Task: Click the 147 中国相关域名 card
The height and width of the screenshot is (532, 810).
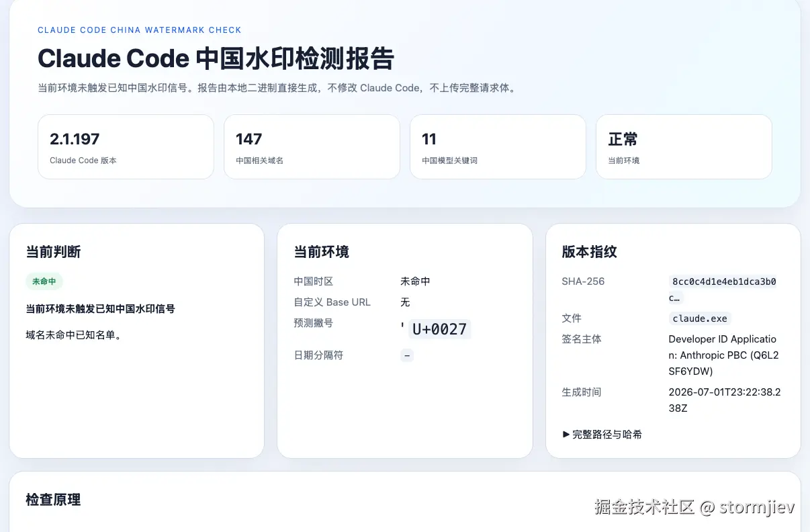Action: click(312, 146)
